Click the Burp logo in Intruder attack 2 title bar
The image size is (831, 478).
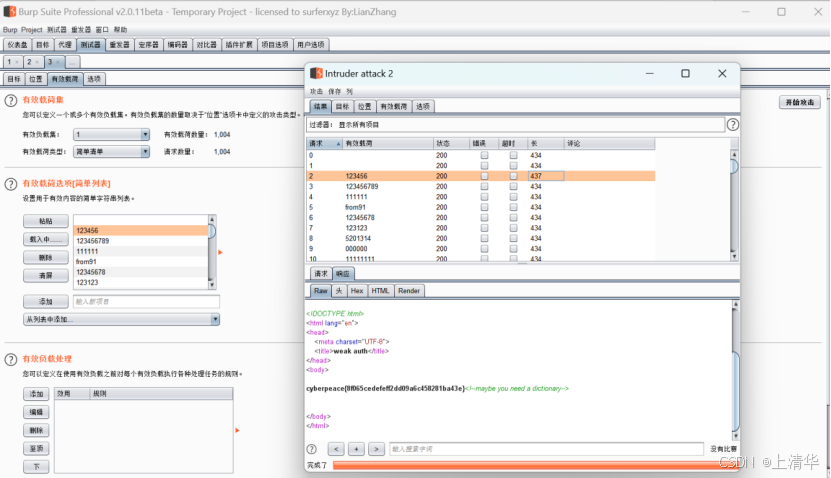316,73
